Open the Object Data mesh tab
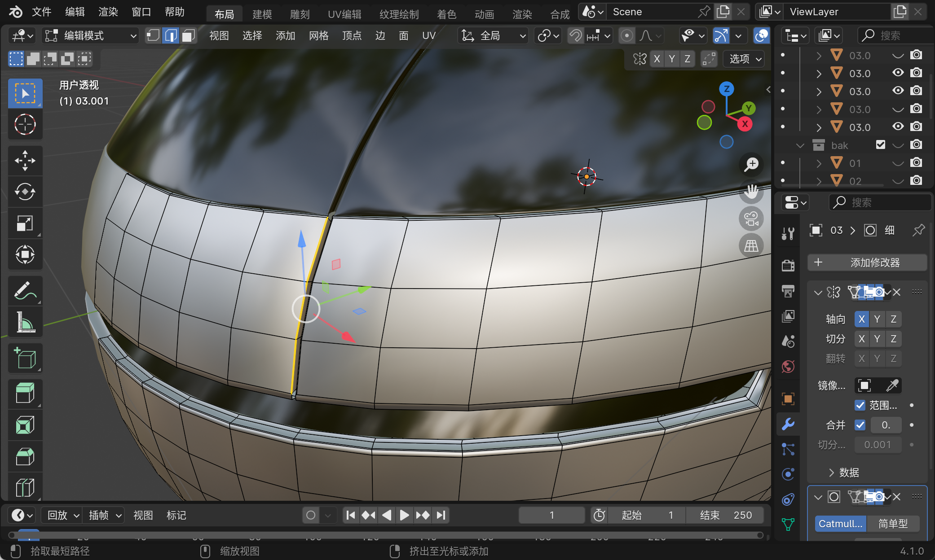The image size is (935, 560). pyautogui.click(x=788, y=524)
